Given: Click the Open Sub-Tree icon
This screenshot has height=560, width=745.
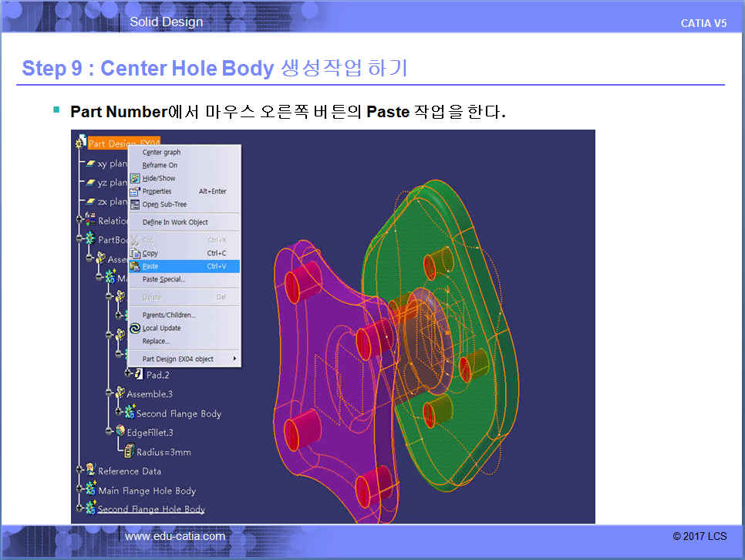Looking at the screenshot, I should [x=135, y=204].
